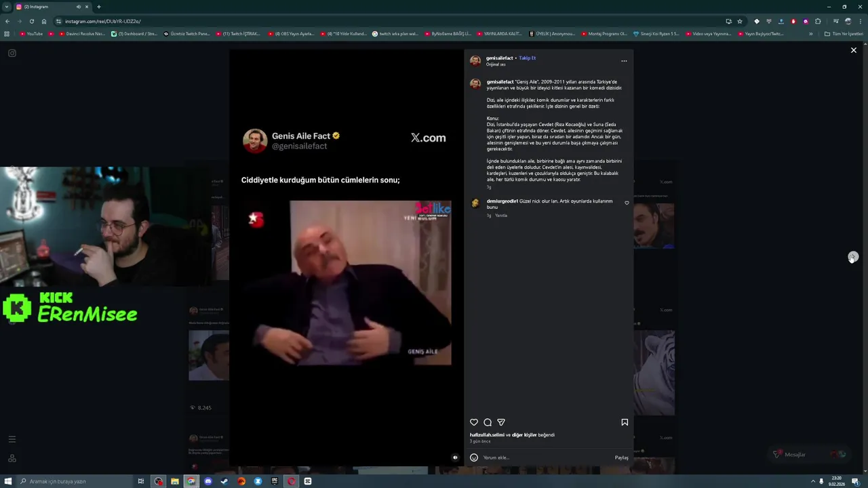Viewport: 868px width, 488px height.
Task: Click the next reel arrow button
Action: 853,257
